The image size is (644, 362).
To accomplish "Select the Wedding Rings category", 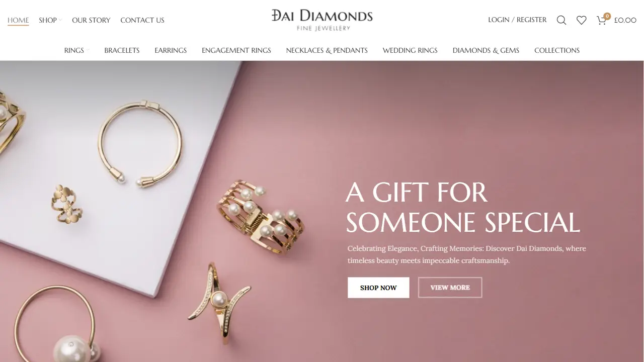I will click(410, 50).
